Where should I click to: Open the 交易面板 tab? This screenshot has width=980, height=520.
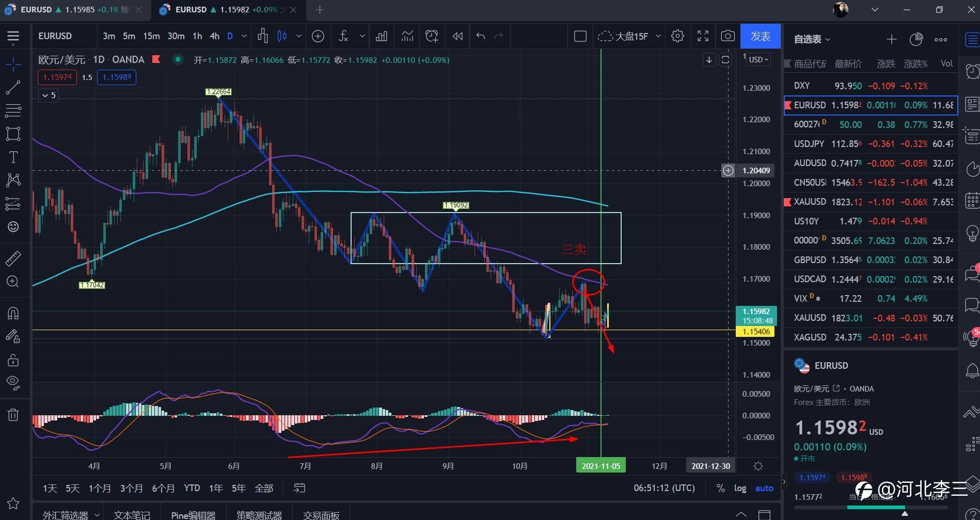[321, 515]
